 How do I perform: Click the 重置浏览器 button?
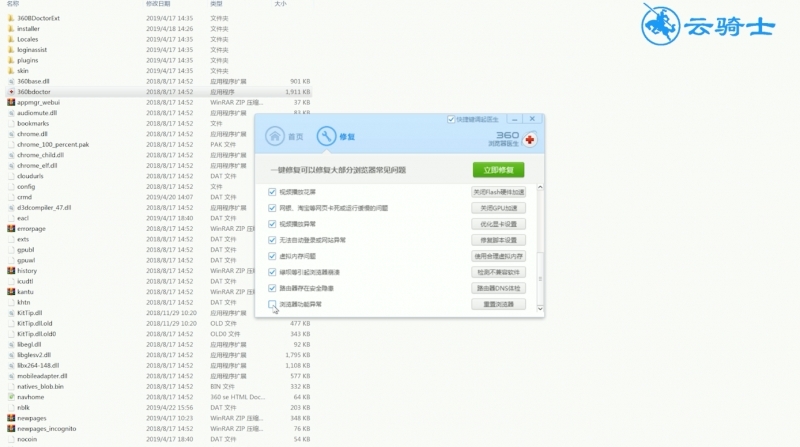click(498, 304)
